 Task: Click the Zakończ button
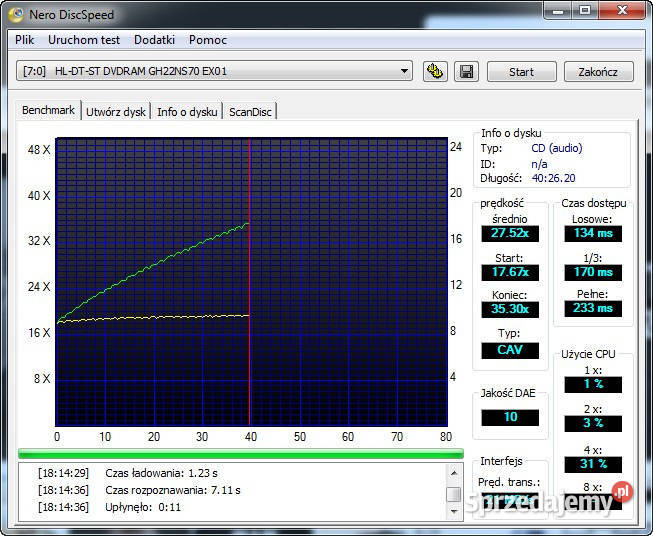click(598, 72)
